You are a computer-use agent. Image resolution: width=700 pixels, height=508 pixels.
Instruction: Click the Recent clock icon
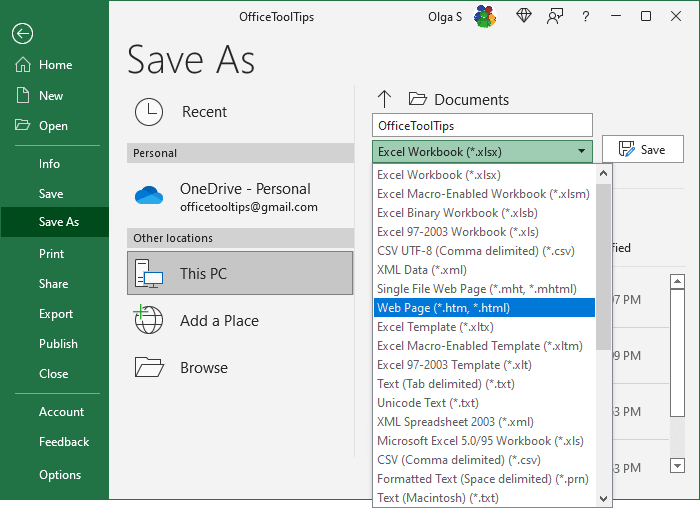[149, 112]
